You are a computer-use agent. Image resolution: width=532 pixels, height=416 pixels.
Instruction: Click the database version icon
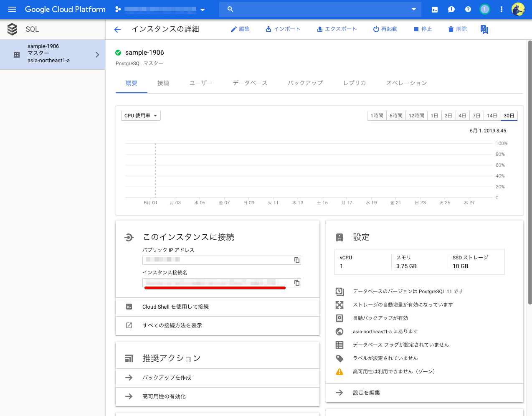point(339,292)
